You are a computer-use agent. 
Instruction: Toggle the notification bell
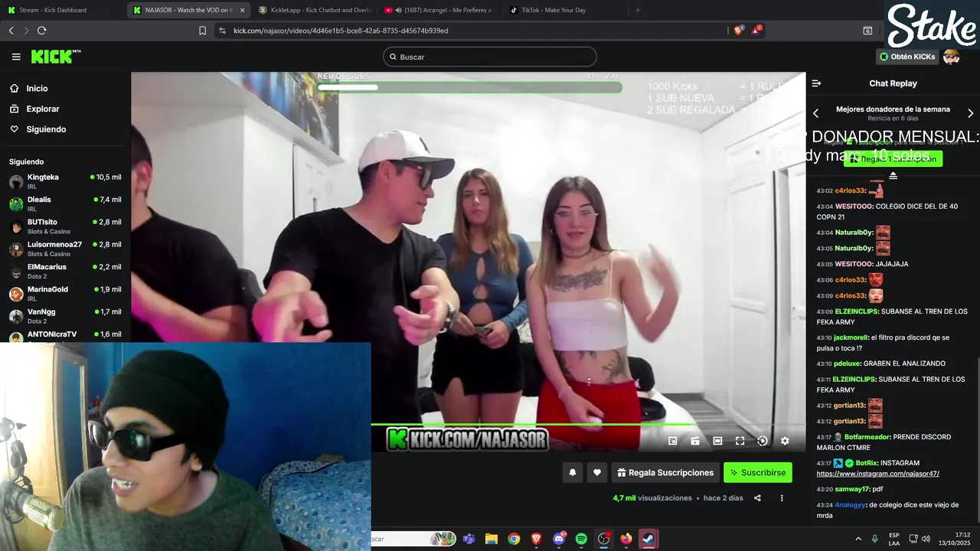click(x=572, y=473)
